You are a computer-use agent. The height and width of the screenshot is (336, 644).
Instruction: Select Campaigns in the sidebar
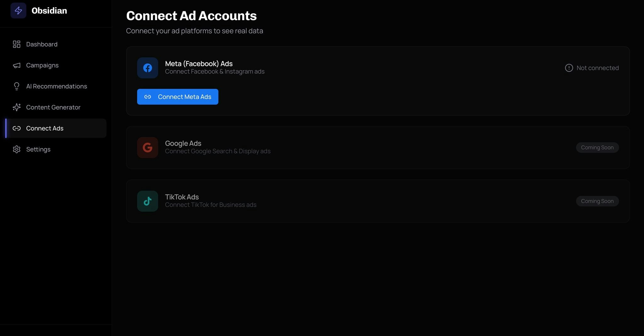(x=42, y=65)
